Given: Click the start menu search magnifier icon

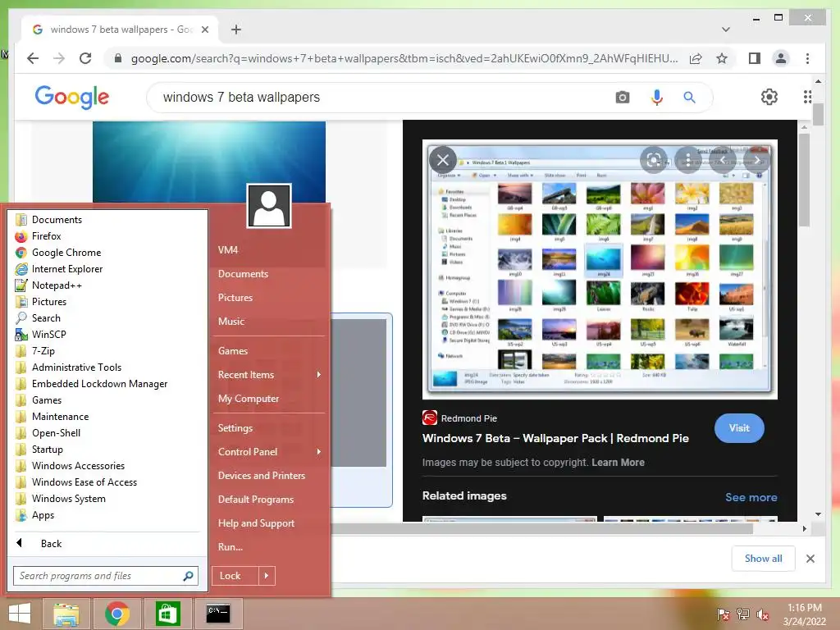Looking at the screenshot, I should (x=188, y=576).
